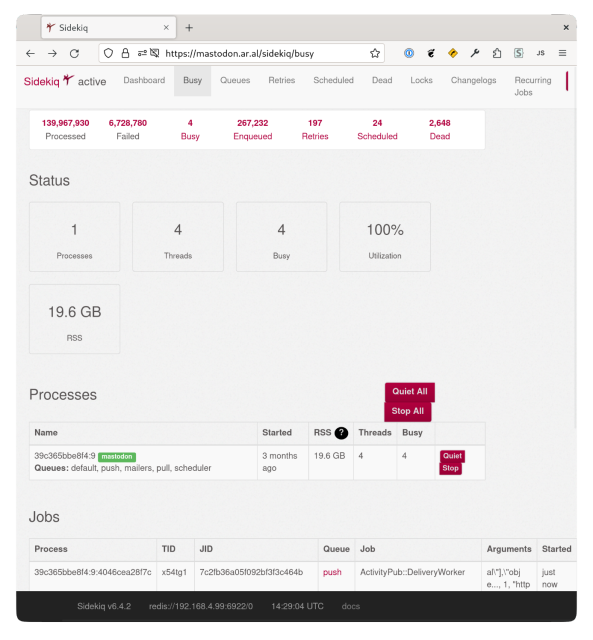Open a new tab with plus button
The image size is (593, 640).
point(189,28)
